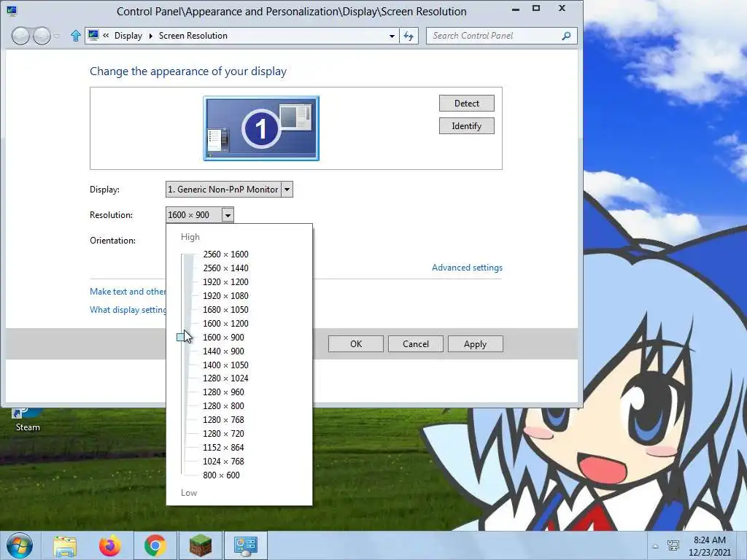Open Minecraft from the taskbar

(x=200, y=545)
